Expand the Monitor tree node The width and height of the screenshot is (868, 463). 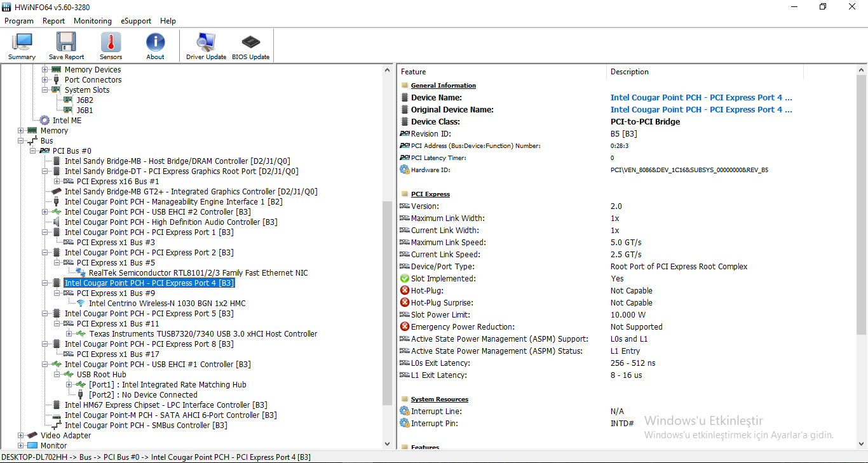coord(21,445)
